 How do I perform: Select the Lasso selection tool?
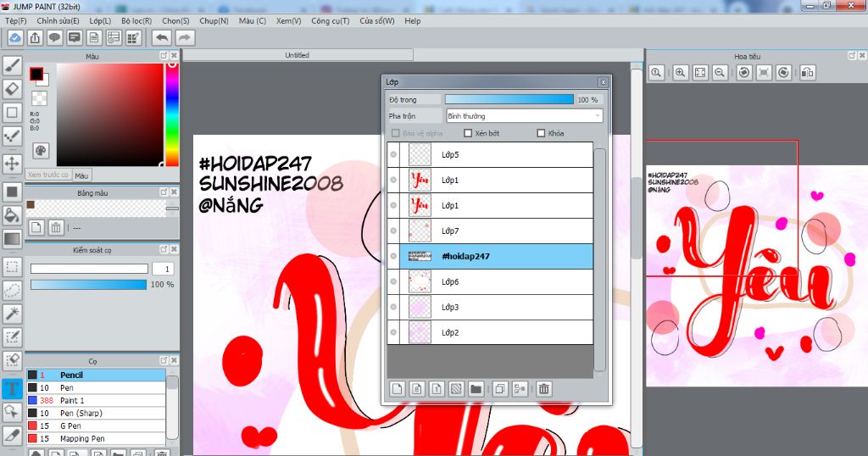click(12, 290)
